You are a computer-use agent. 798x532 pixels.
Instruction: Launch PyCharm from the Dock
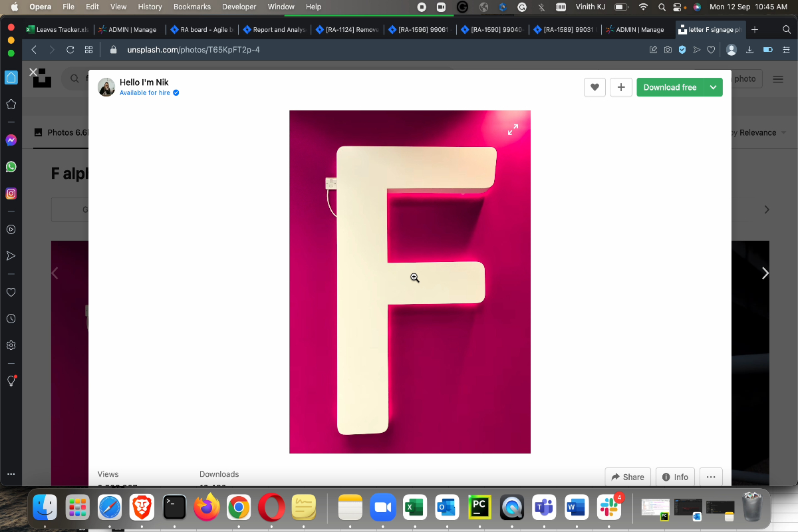tap(479, 507)
